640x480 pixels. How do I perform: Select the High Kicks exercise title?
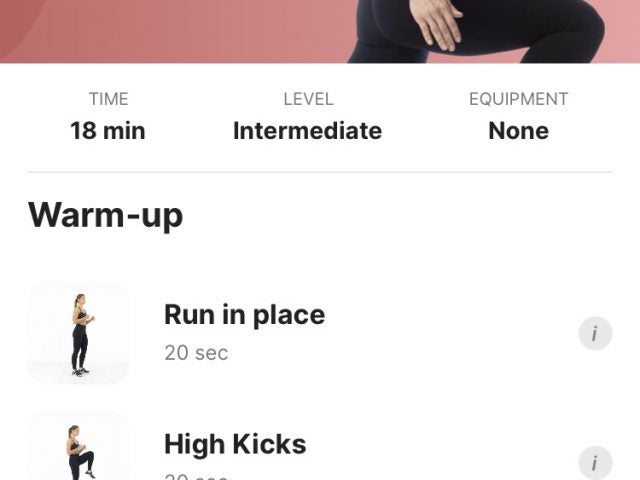[235, 444]
